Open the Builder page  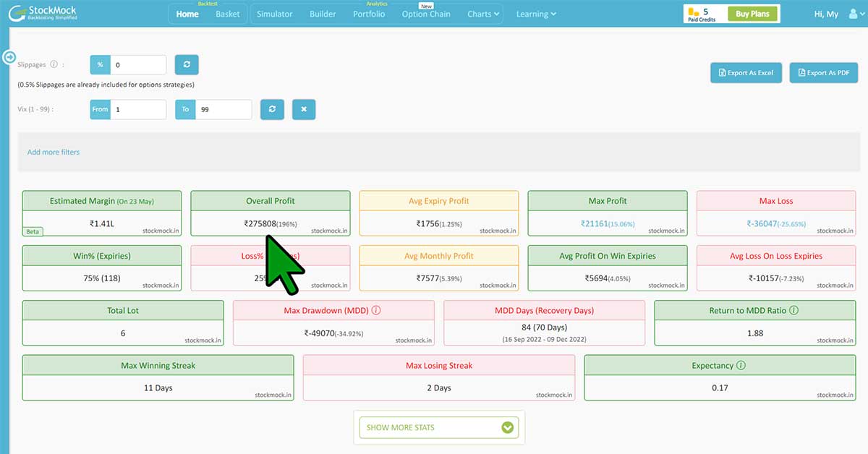click(323, 14)
